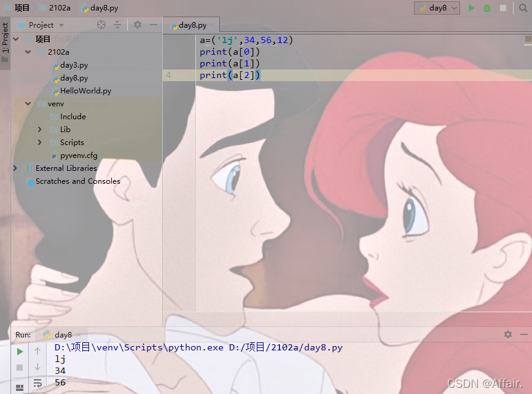Click the editor inspection indicator square
Screen dimensions: 532x394
click(528, 39)
